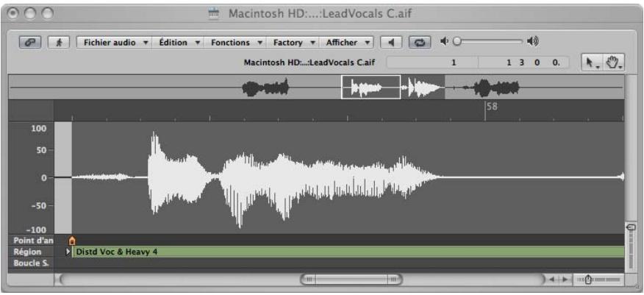The width and height of the screenshot is (644, 295).
Task: Click the 100 amplitude scale label
Action: [39, 129]
